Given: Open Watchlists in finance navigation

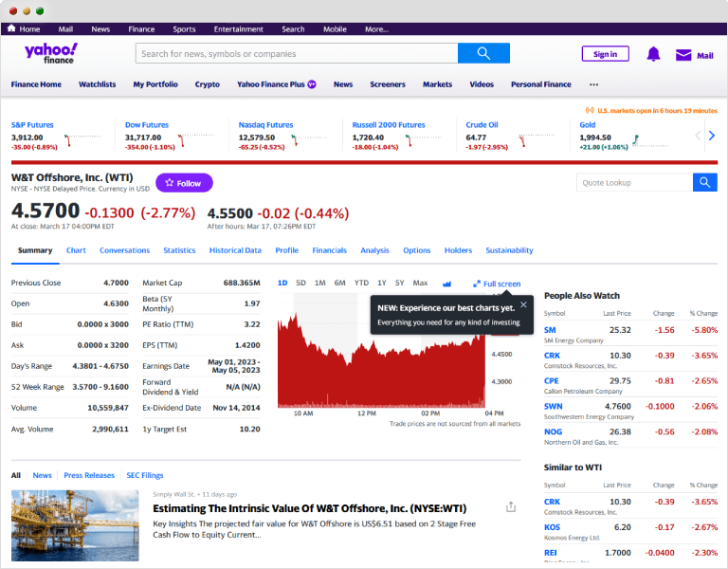Looking at the screenshot, I should [x=97, y=84].
